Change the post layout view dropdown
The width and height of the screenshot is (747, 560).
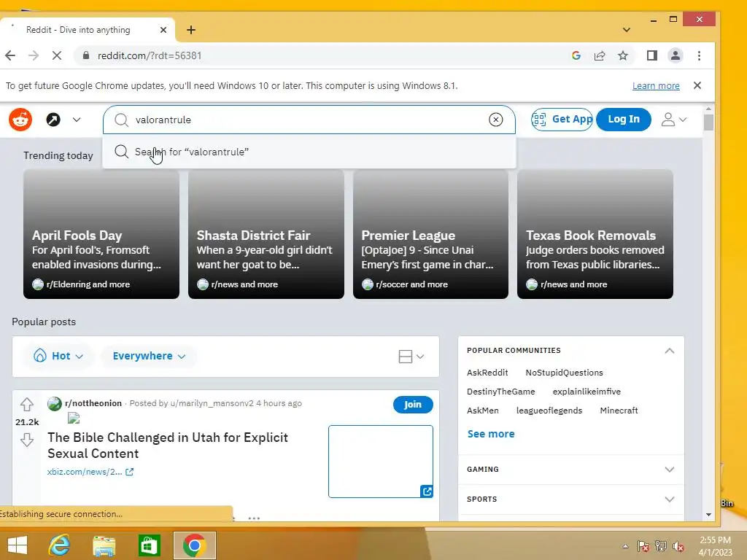tap(411, 357)
